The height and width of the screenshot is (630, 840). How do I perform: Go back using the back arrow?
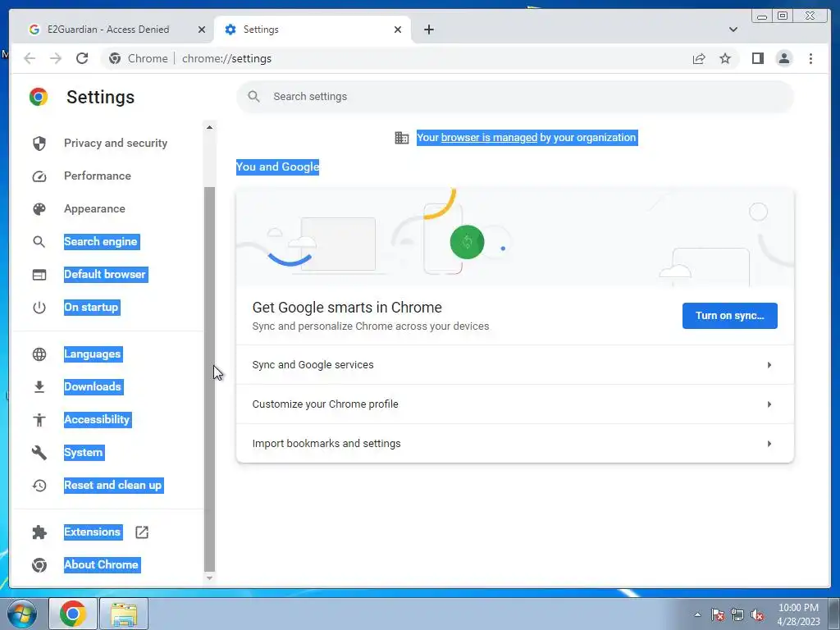point(30,58)
